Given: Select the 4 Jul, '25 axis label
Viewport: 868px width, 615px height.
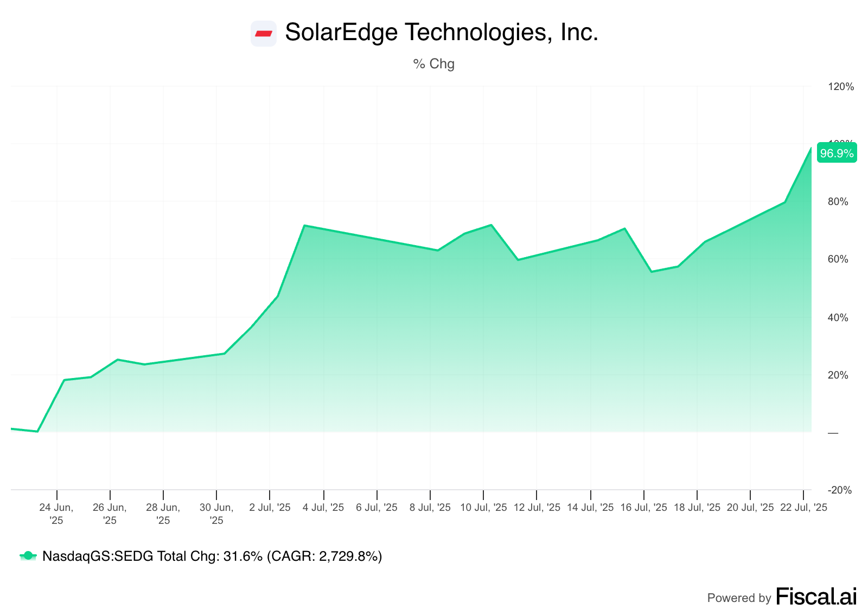Looking at the screenshot, I should click(323, 508).
